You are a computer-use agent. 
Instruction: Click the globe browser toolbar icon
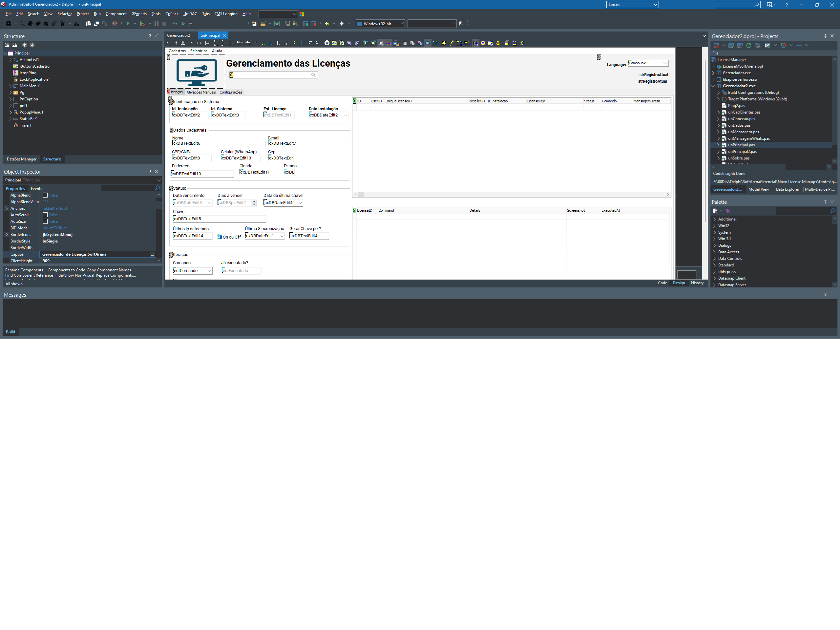click(x=8, y=24)
